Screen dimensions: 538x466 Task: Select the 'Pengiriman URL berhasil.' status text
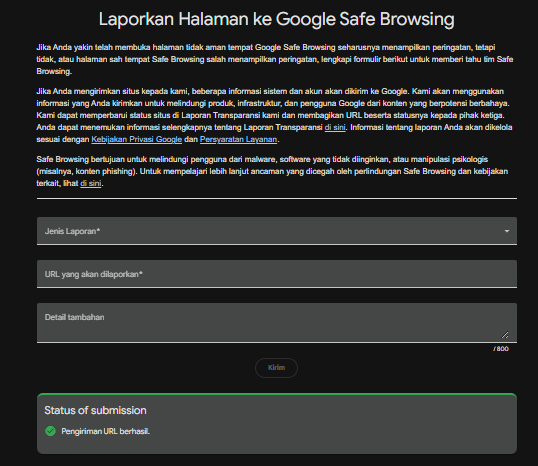(105, 431)
